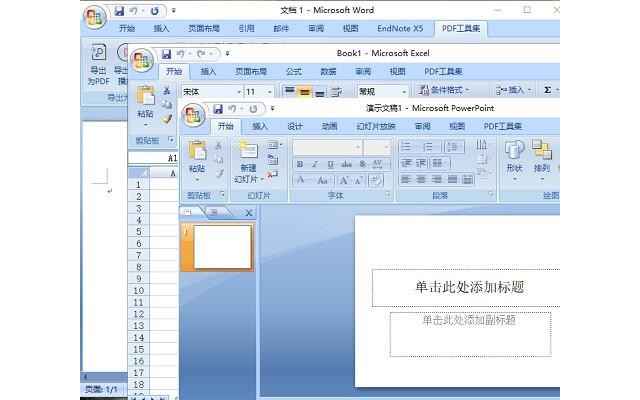Open the PowerPoint font name dropdown
This screenshot has height=400, width=640.
[x=358, y=147]
